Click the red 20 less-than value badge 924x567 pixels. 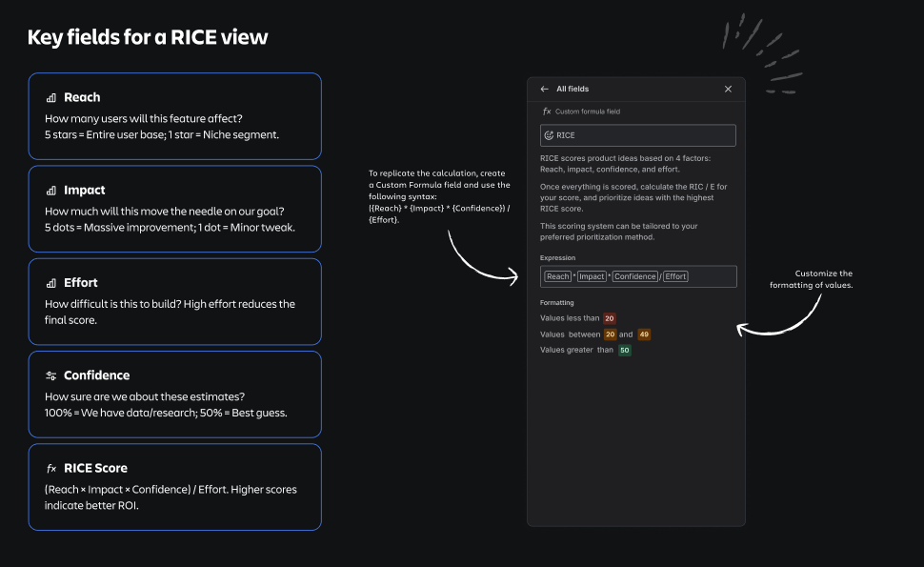coord(610,318)
